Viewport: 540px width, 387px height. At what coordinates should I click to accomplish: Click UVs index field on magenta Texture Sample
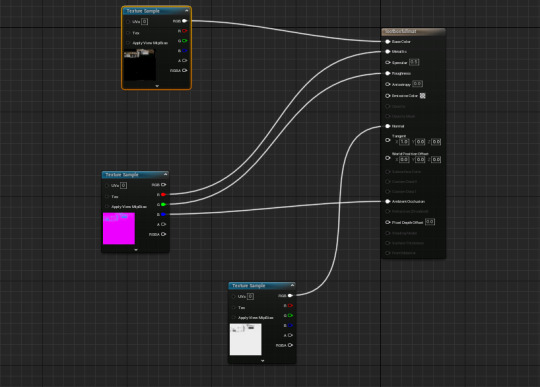[x=123, y=186]
